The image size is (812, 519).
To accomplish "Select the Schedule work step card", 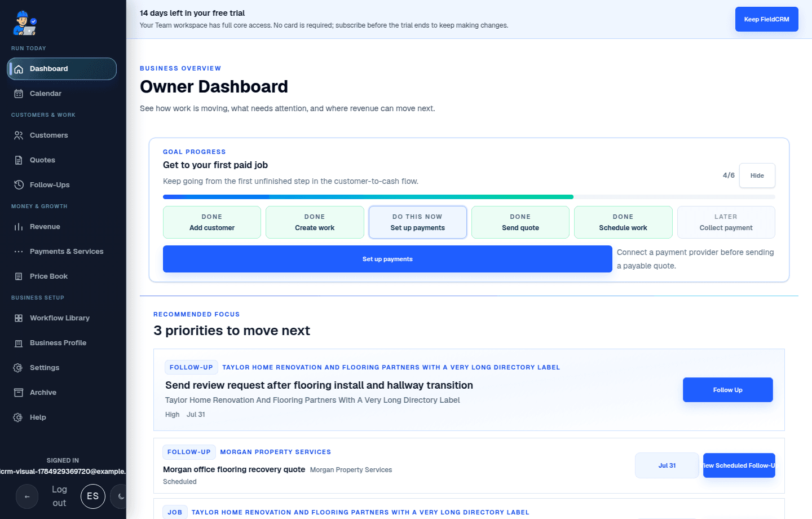I will 623,222.
